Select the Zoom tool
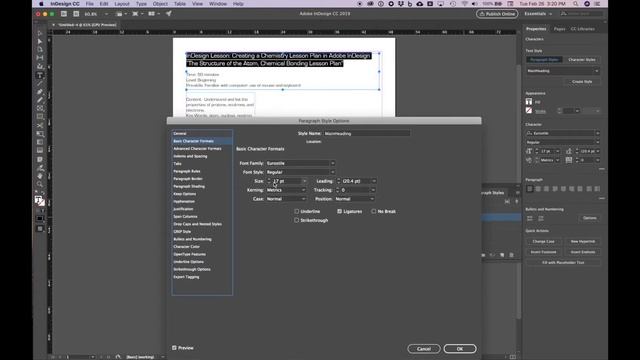The width and height of the screenshot is (640, 360). (40, 184)
